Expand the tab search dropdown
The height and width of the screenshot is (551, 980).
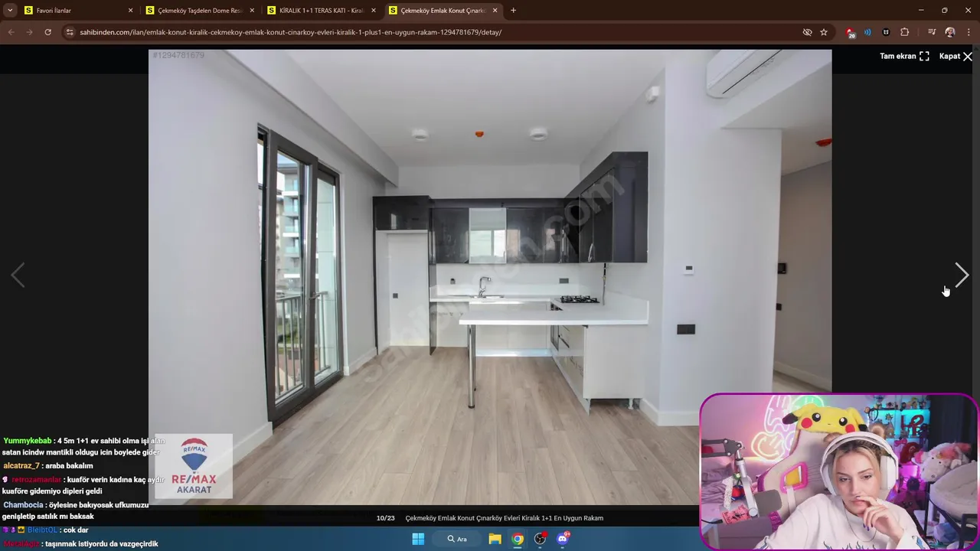(10, 11)
